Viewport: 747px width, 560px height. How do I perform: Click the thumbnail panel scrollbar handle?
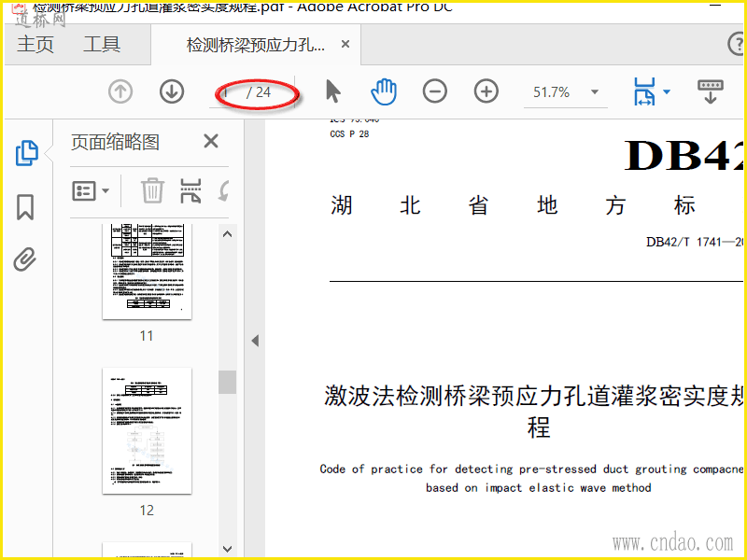click(x=227, y=382)
